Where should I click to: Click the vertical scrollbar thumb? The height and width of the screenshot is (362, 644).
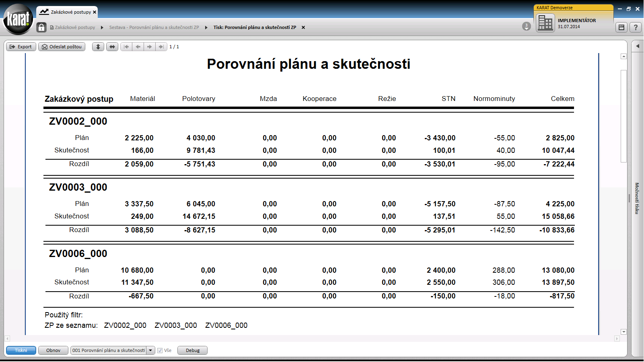tap(623, 116)
